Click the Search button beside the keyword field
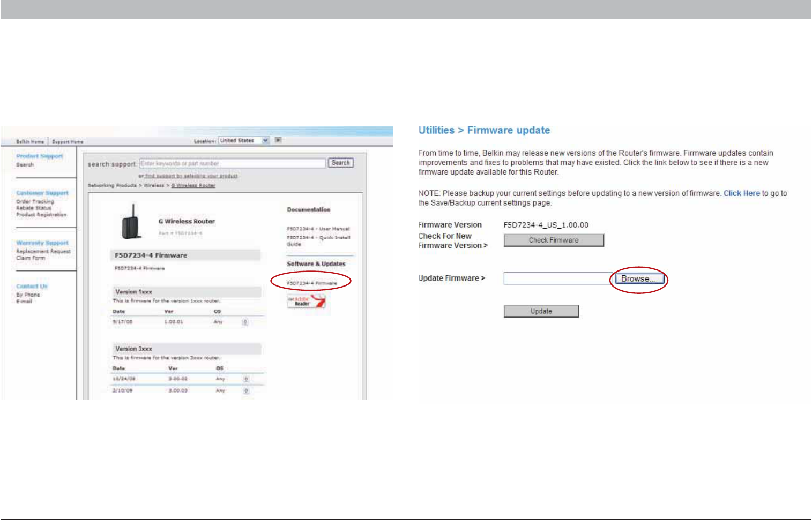Image resolution: width=812 pixels, height=520 pixels. tap(341, 163)
